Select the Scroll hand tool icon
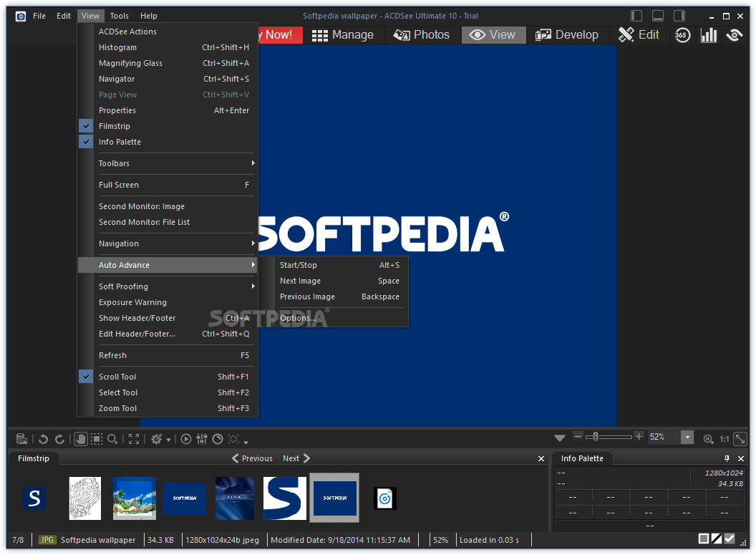 point(80,439)
